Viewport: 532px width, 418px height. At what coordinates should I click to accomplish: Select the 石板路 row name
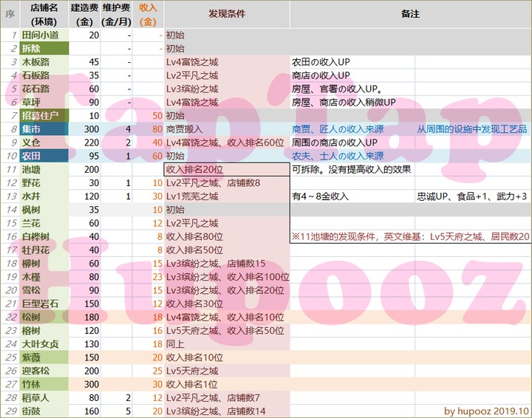[x=44, y=75]
